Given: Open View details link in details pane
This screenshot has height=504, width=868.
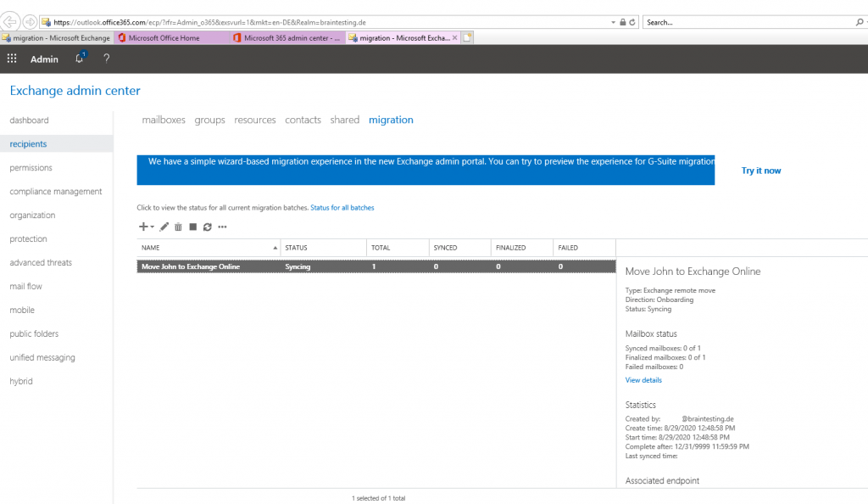Looking at the screenshot, I should [643, 380].
